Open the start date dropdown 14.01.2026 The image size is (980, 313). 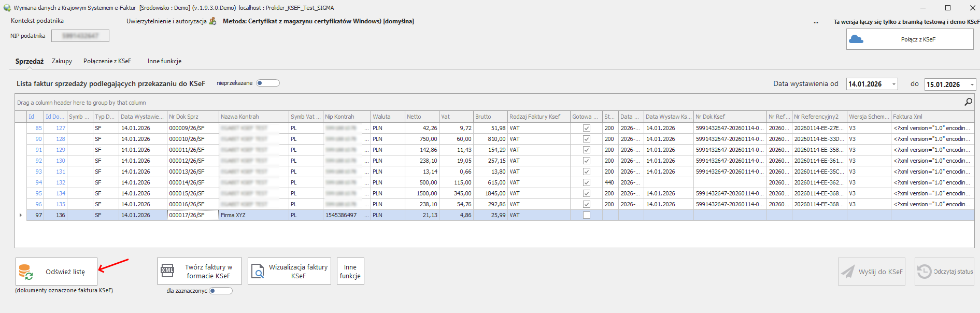click(x=894, y=84)
